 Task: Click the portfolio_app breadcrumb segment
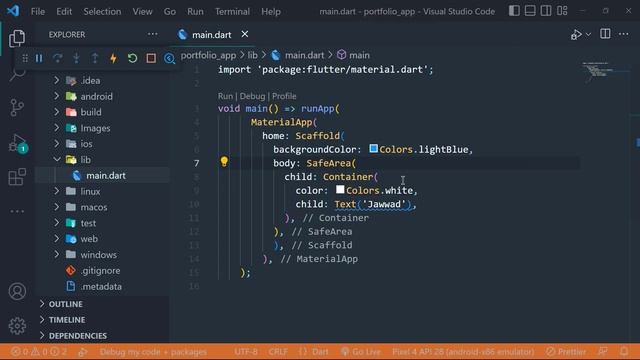(x=208, y=55)
